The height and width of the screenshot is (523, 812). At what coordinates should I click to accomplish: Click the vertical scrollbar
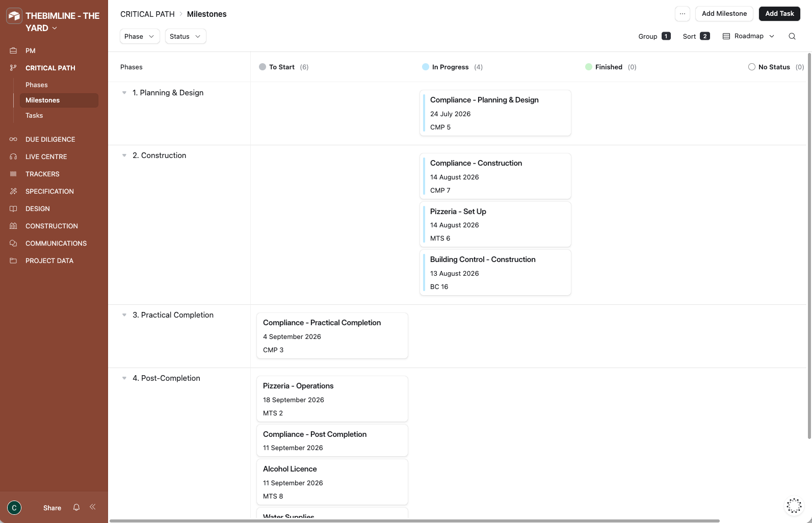pyautogui.click(x=809, y=246)
